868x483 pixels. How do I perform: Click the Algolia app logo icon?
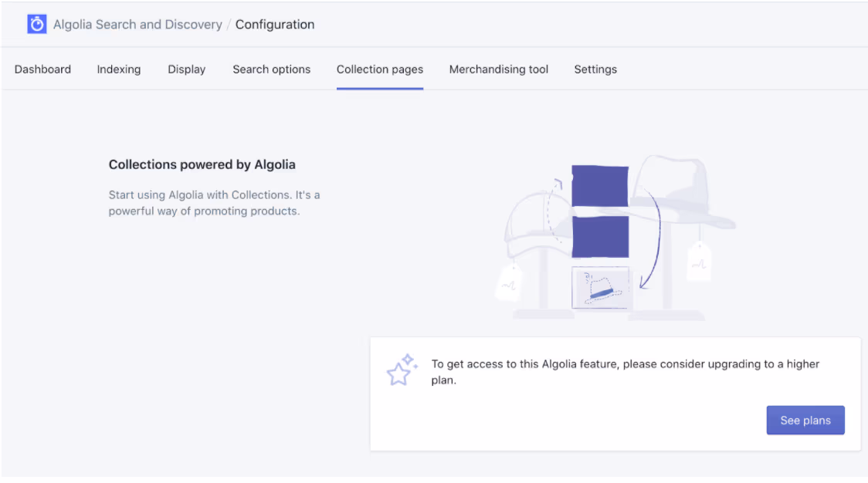(x=36, y=25)
